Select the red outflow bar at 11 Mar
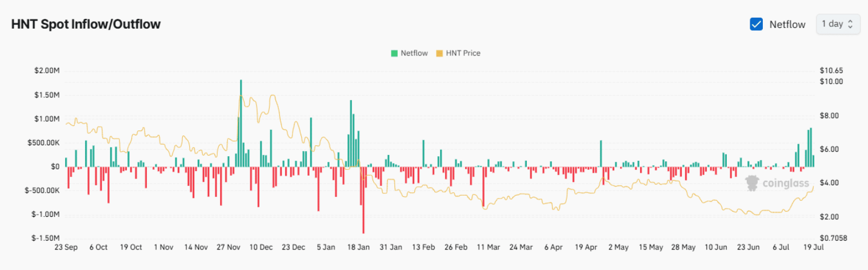The height and width of the screenshot is (270, 868). click(x=483, y=186)
